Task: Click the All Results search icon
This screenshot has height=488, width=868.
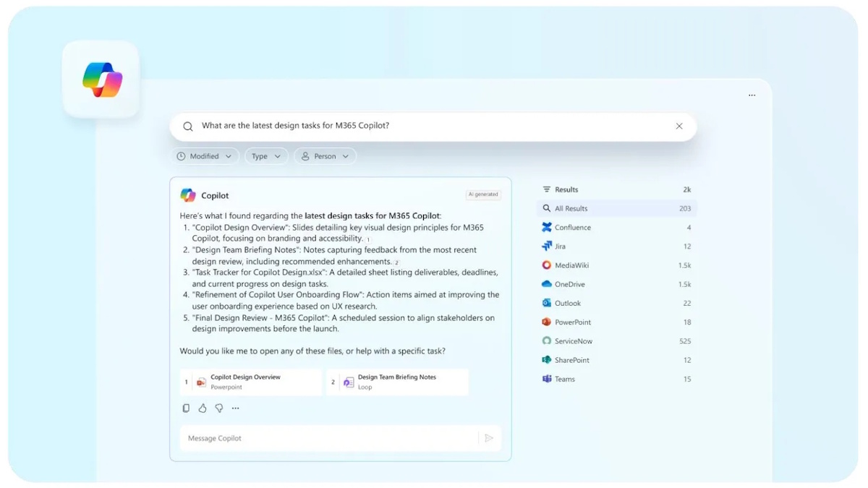Action: click(547, 208)
